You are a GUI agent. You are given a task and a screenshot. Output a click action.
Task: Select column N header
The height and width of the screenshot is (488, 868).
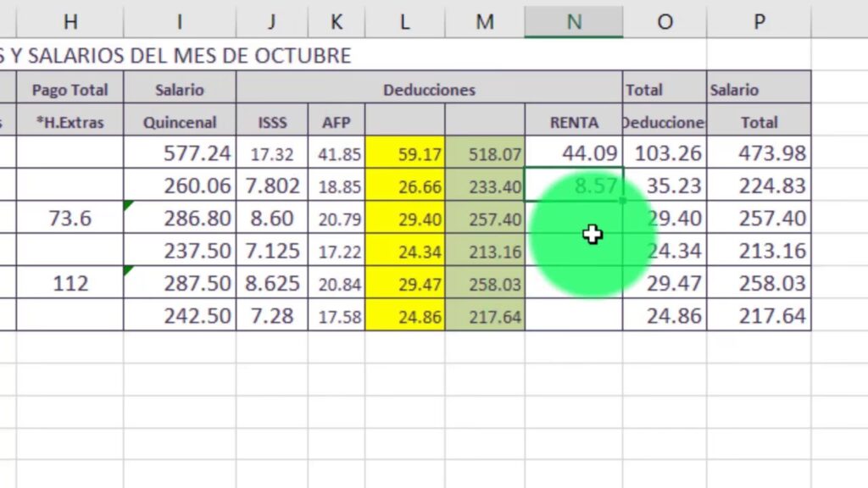[x=574, y=23]
